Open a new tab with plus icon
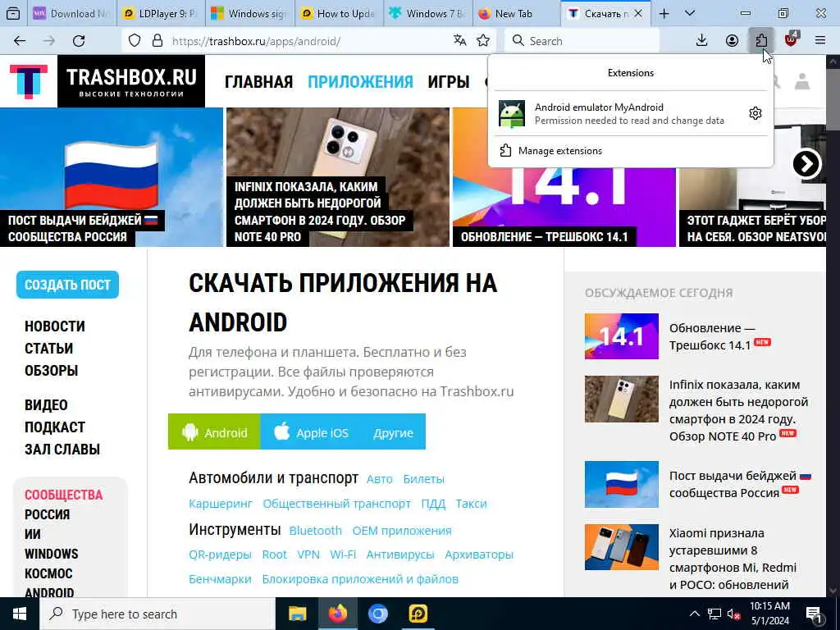 point(664,13)
